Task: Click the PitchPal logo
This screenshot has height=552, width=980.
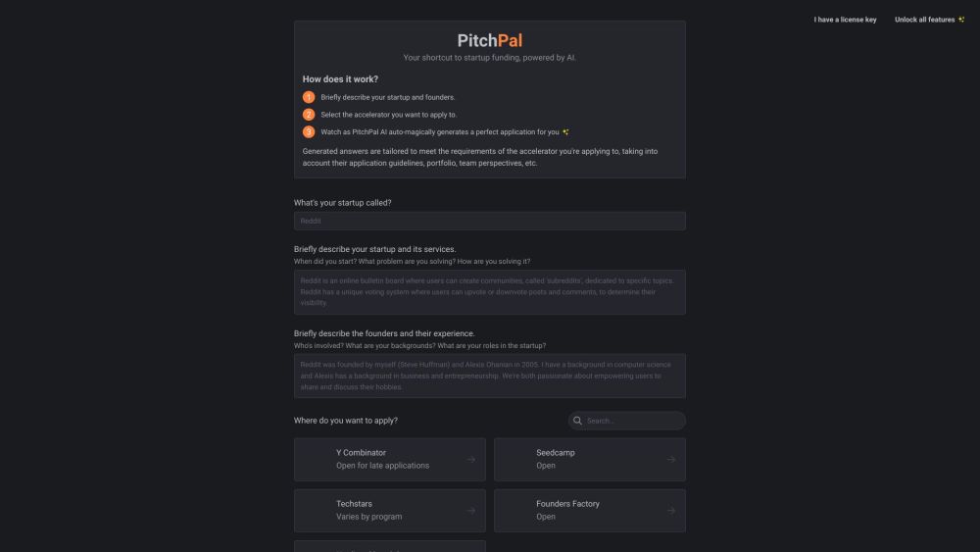Action: coord(489,41)
